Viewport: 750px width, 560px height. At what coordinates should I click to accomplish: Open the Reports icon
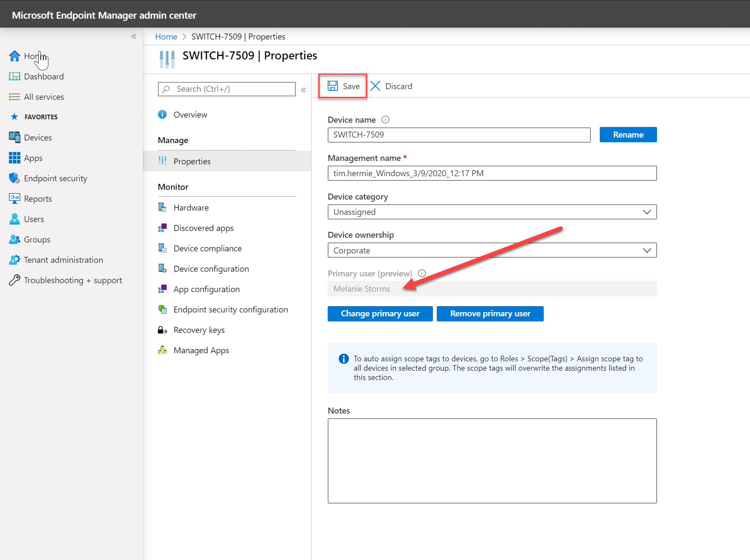[x=14, y=199]
